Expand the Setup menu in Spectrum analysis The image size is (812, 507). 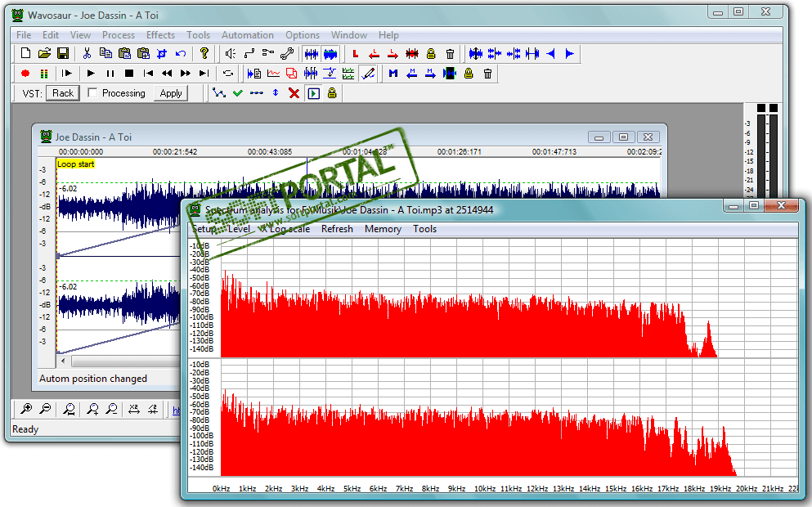(x=204, y=229)
